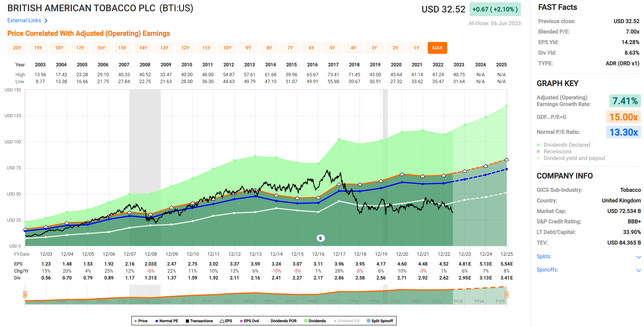Select the 15Y time range tab

[x=122, y=48]
